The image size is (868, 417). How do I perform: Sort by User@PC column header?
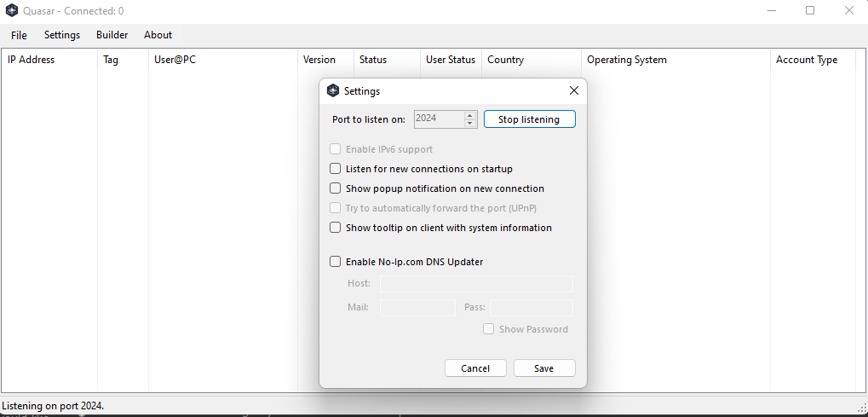pyautogui.click(x=223, y=60)
